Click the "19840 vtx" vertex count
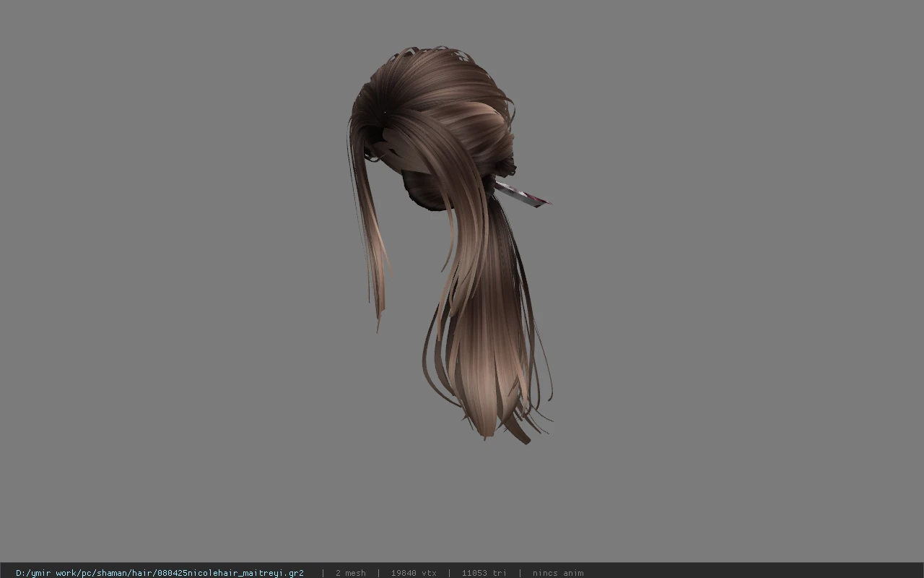Image resolution: width=924 pixels, height=578 pixels. click(414, 573)
